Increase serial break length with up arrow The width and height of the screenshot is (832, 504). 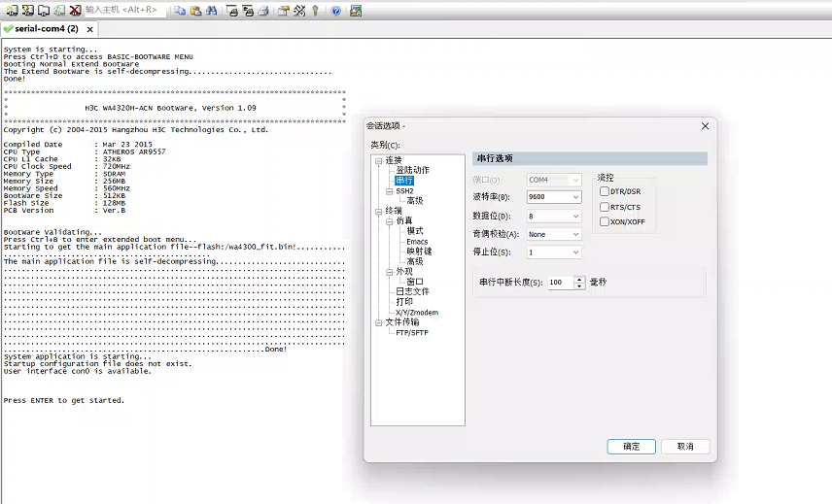pos(580,279)
